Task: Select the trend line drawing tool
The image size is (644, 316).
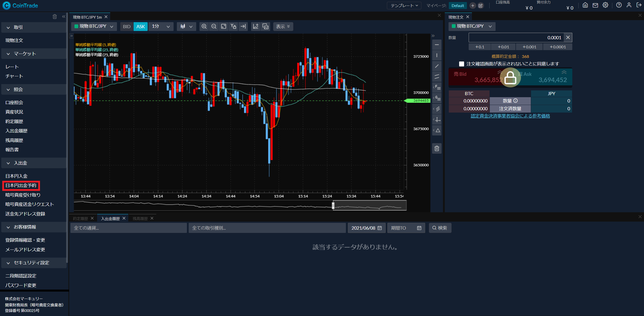Action: point(437,66)
